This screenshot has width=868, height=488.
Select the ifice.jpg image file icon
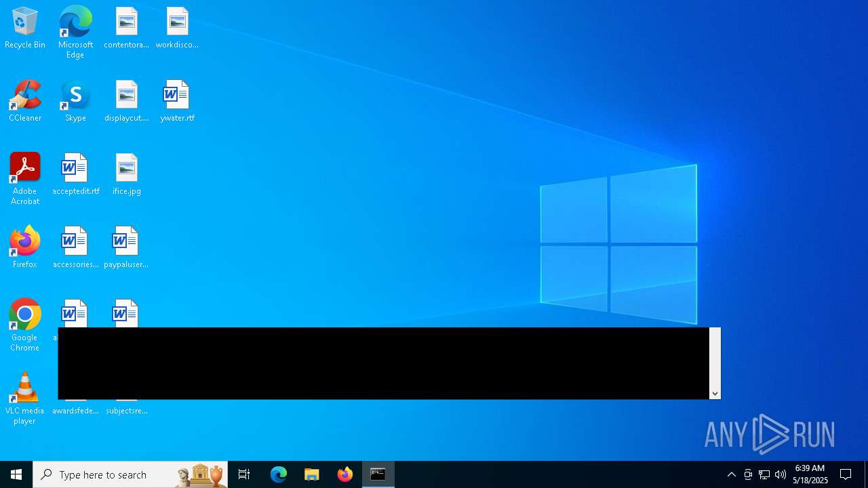coord(126,175)
